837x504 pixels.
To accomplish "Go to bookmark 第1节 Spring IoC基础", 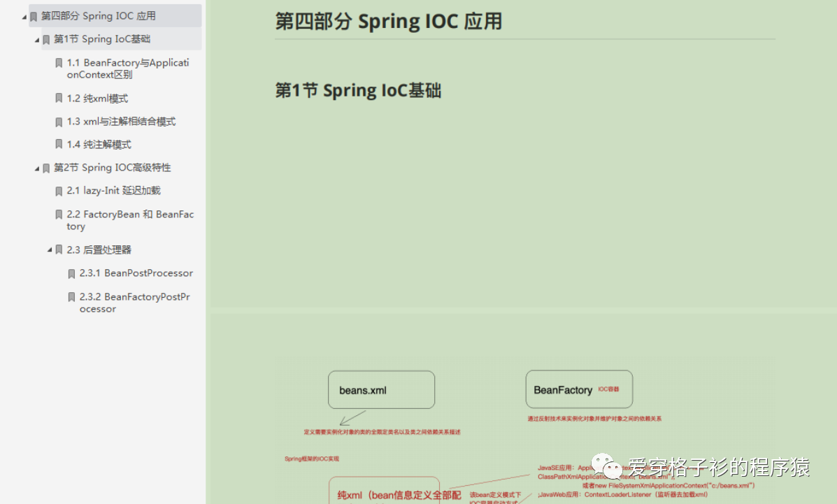I will coord(102,39).
